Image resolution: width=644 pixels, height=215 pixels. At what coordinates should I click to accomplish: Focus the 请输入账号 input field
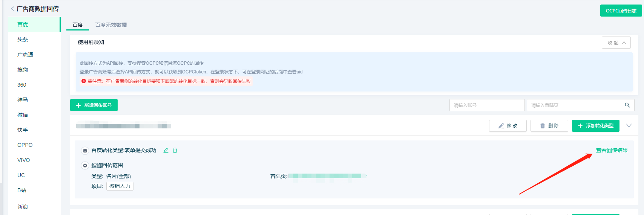point(486,105)
